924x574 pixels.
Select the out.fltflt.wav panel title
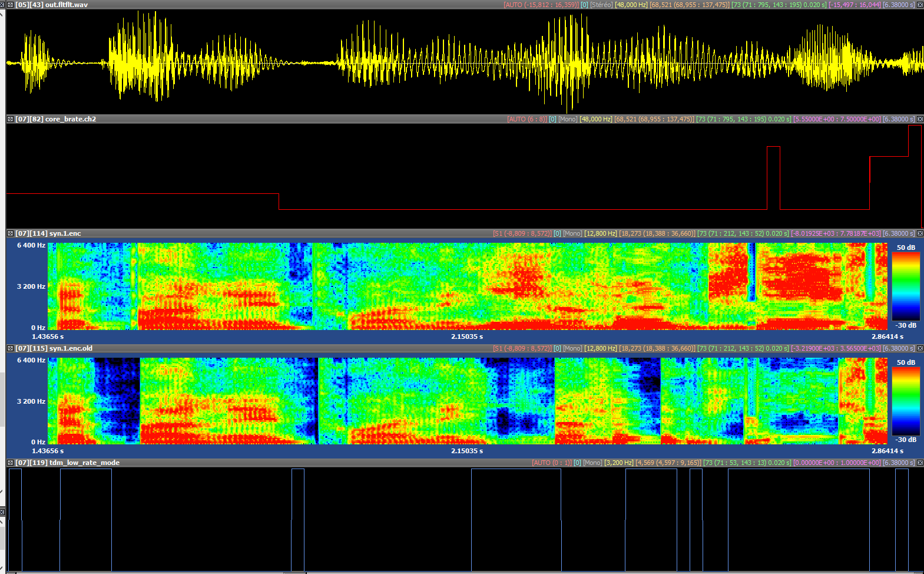pyautogui.click(x=51, y=5)
